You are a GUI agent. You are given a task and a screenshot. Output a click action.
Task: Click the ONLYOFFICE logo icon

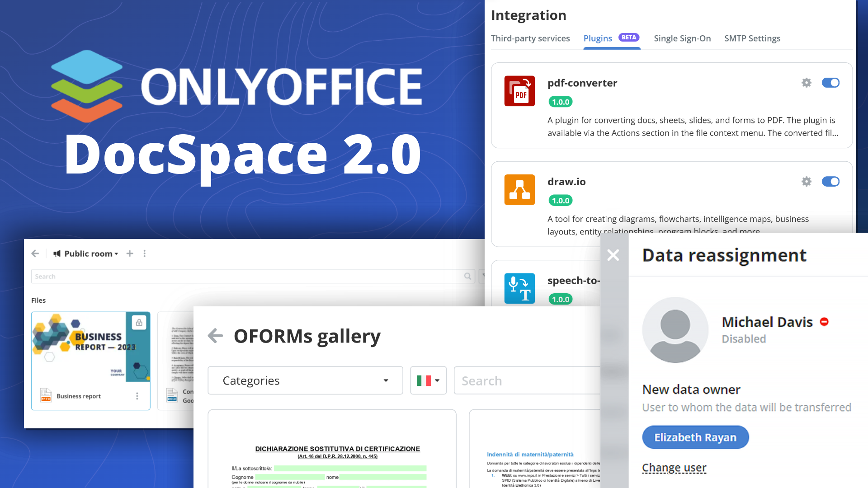[x=87, y=86]
